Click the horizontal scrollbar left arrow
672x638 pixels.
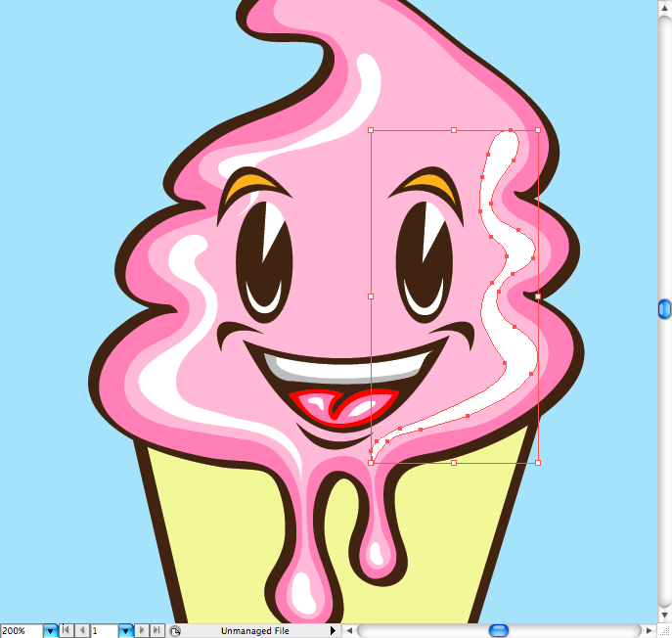coord(348,631)
